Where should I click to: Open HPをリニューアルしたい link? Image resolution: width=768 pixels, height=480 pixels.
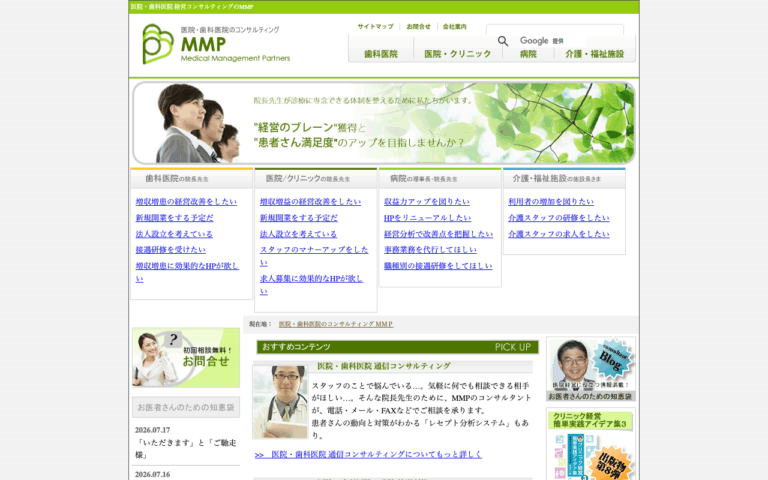pyautogui.click(x=427, y=218)
